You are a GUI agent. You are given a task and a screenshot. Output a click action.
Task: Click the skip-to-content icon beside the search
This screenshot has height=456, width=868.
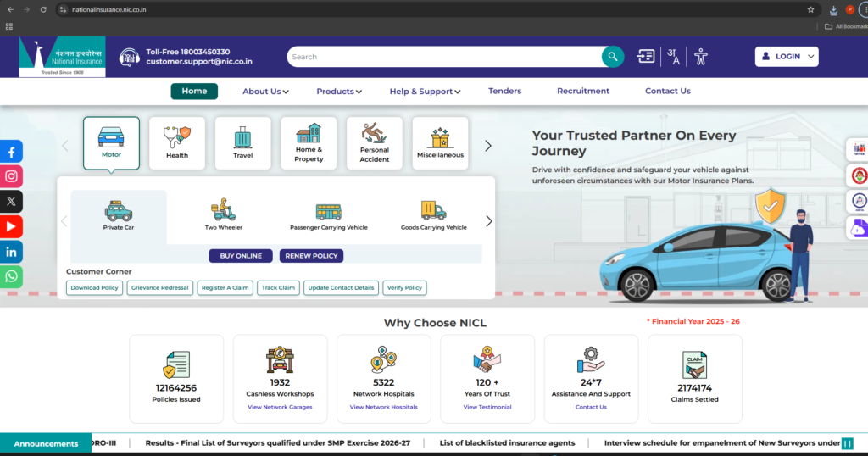[645, 57]
